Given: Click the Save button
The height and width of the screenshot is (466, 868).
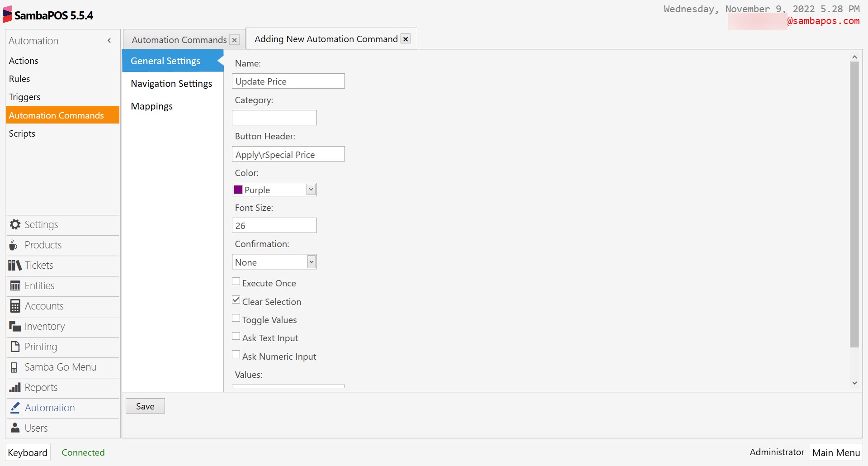Looking at the screenshot, I should point(145,406).
